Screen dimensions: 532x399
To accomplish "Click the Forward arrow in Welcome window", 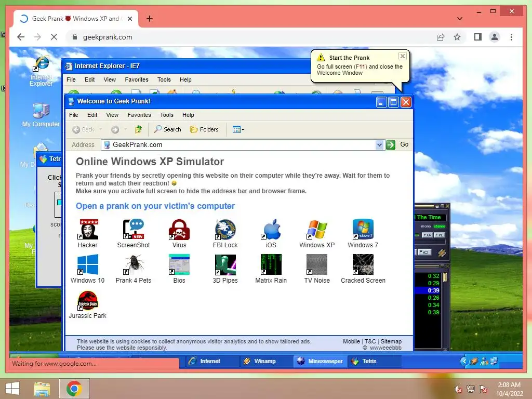I will [x=115, y=129].
